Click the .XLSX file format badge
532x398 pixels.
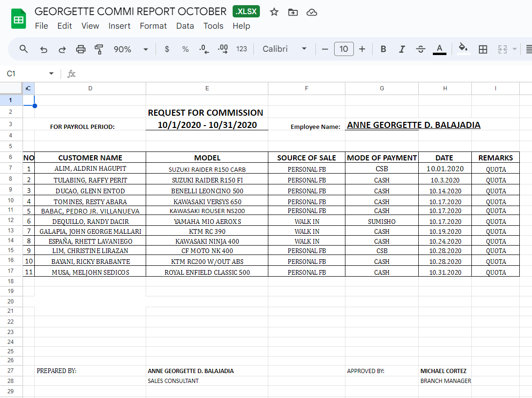click(x=246, y=12)
